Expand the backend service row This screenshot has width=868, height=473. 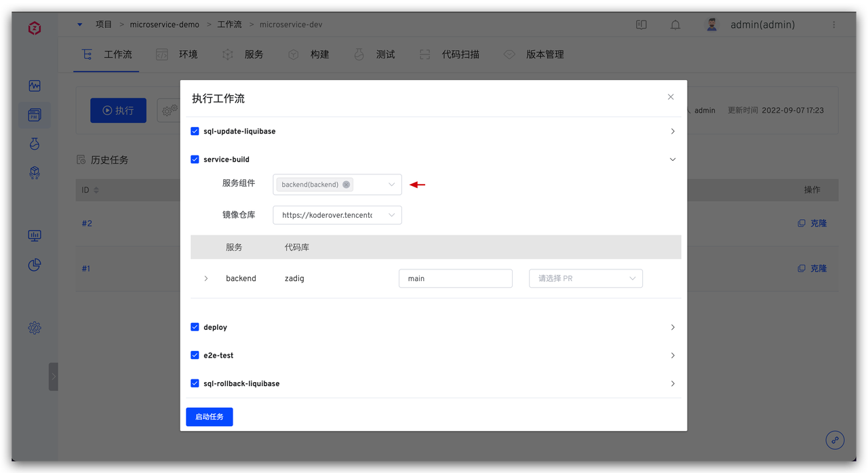pyautogui.click(x=206, y=278)
